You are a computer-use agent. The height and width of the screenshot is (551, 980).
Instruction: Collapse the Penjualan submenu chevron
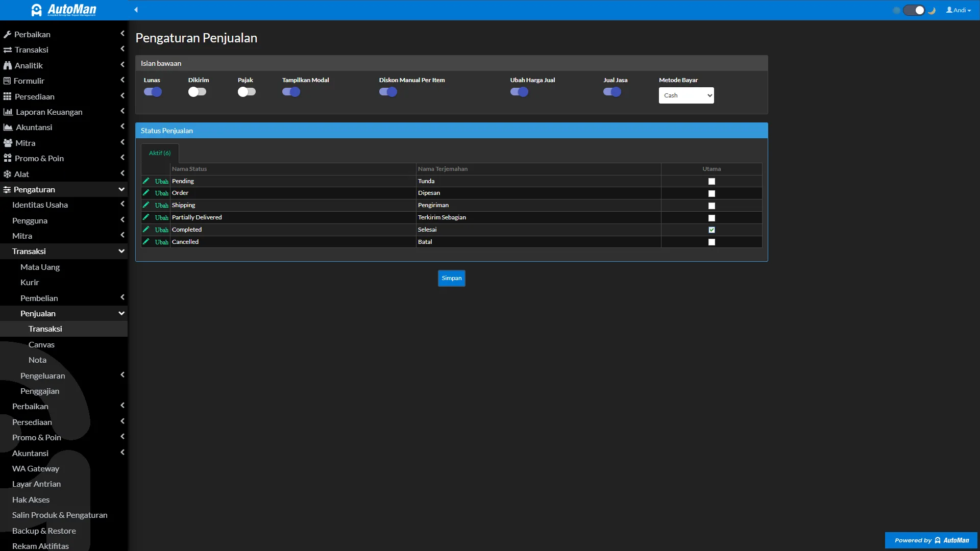coord(121,313)
